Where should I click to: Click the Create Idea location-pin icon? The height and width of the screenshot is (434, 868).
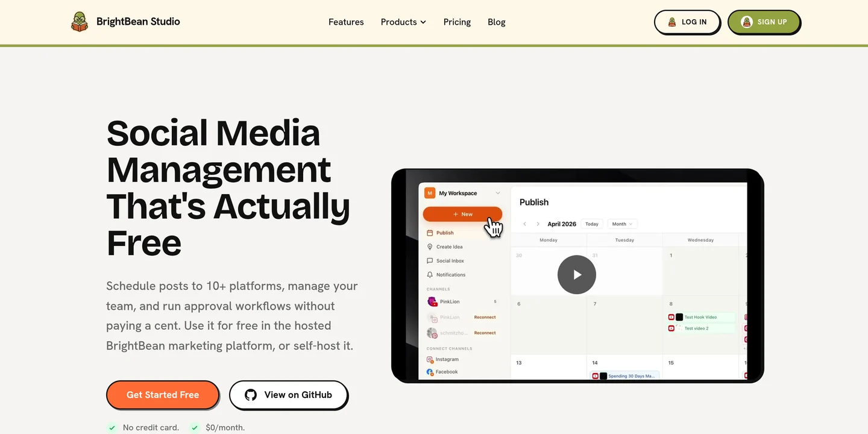coord(430,247)
